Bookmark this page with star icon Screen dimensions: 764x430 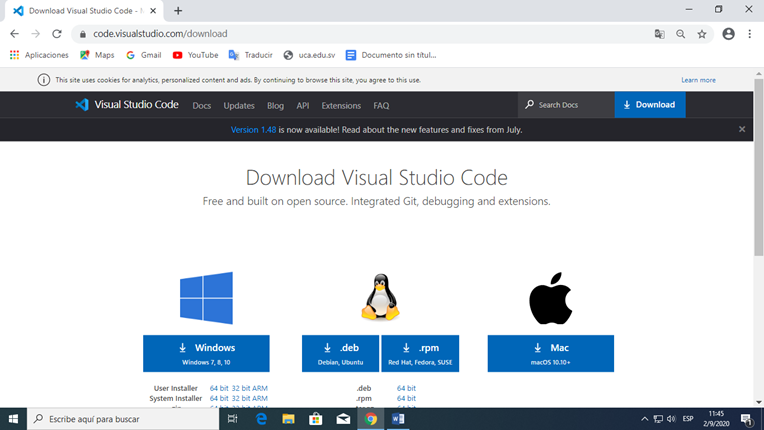(x=702, y=34)
